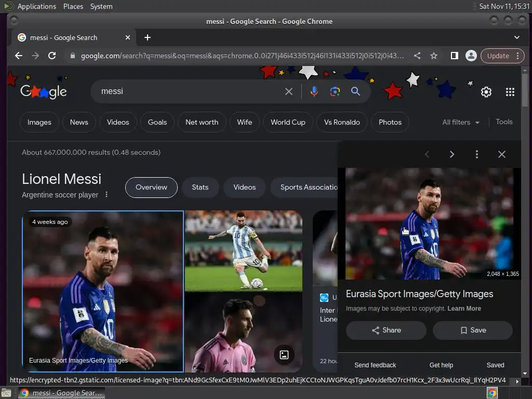Screen dimensions: 532x399
Task: Click the Chrome address bar URL
Action: pos(242,56)
